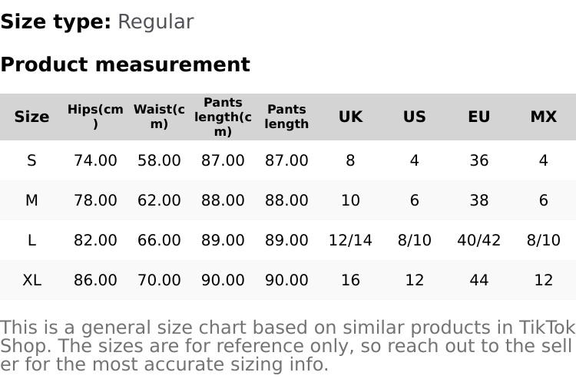Image resolution: width=576 pixels, height=392 pixels.
Task: Select the MX column header
Action: [x=543, y=117]
